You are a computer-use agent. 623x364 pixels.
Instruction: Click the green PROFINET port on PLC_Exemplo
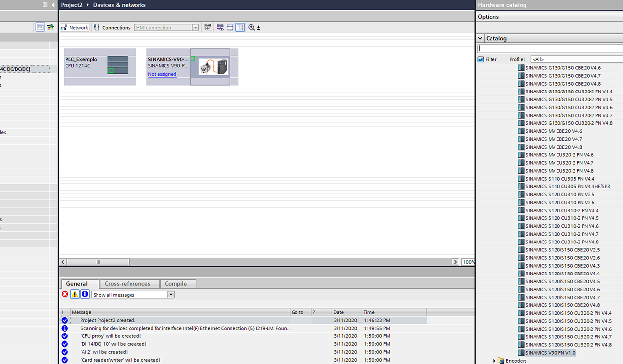pos(111,71)
